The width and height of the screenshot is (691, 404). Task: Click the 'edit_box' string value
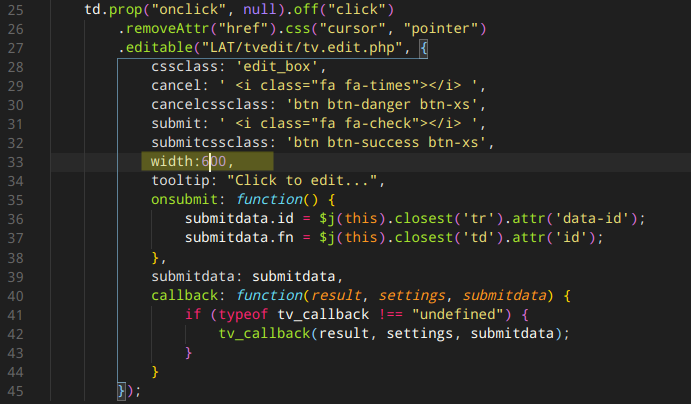[x=277, y=67]
